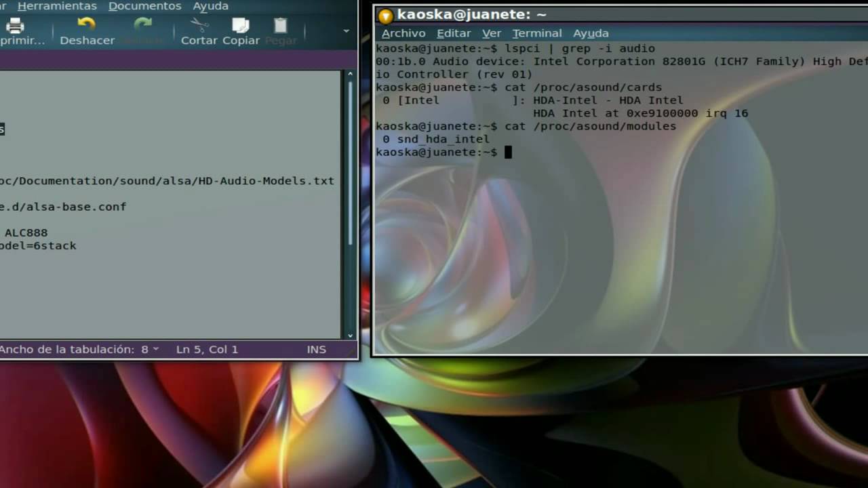Click the greyed Rehacer redo arrow
Viewport: 868px width, 488px height.
tap(143, 25)
